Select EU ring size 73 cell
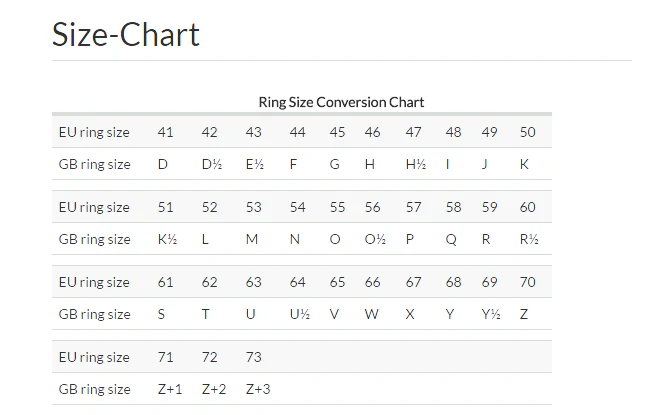This screenshot has width=652, height=415. tap(253, 357)
